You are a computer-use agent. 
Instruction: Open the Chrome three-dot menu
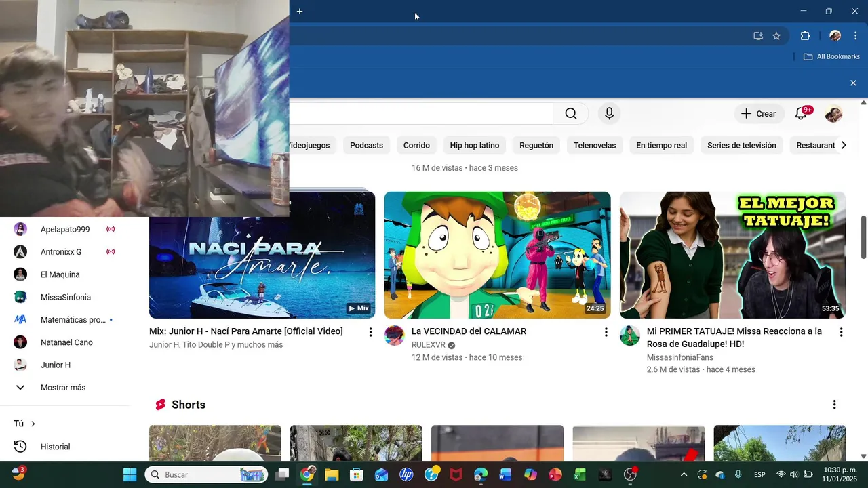click(x=855, y=36)
